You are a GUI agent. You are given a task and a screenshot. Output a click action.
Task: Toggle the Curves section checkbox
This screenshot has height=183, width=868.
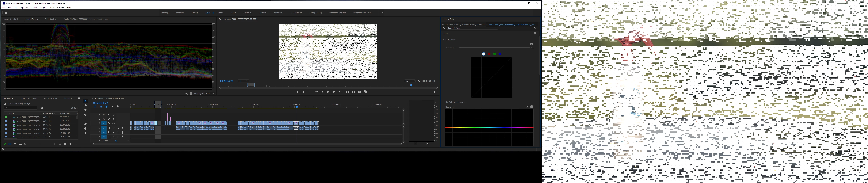pyautogui.click(x=535, y=33)
